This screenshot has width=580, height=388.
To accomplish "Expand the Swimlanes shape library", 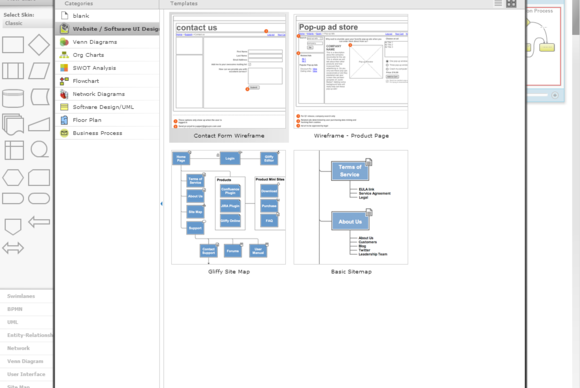I will pos(27,296).
